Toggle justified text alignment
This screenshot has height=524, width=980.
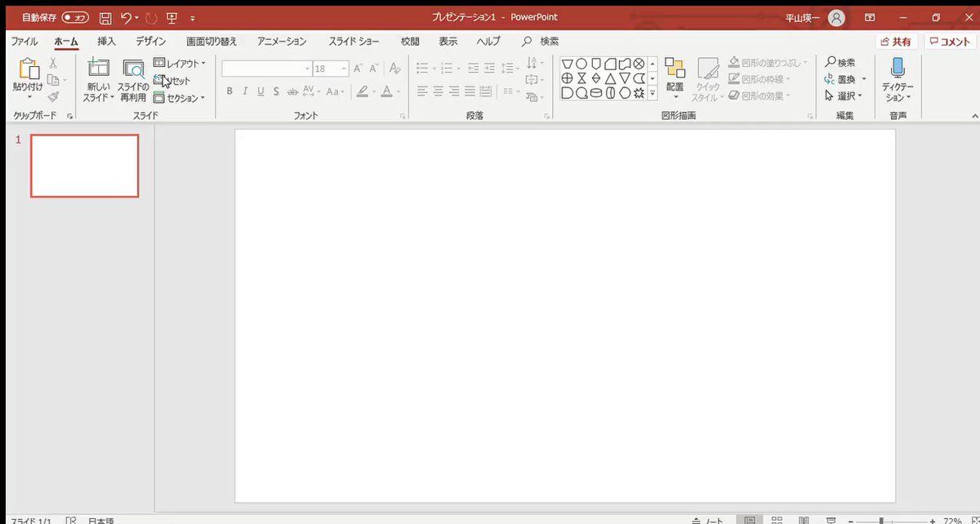click(x=468, y=91)
